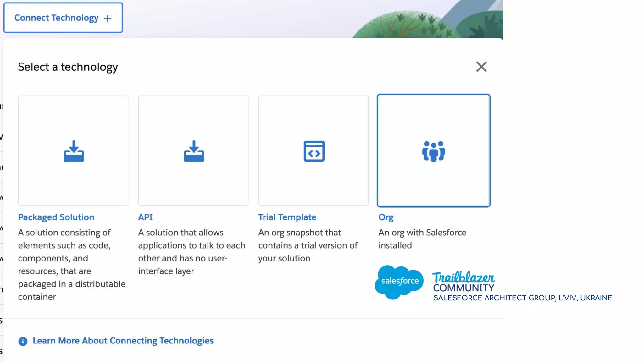The width and height of the screenshot is (644, 362).
Task: Select the Packaged Solution download icon card
Action: tap(73, 151)
